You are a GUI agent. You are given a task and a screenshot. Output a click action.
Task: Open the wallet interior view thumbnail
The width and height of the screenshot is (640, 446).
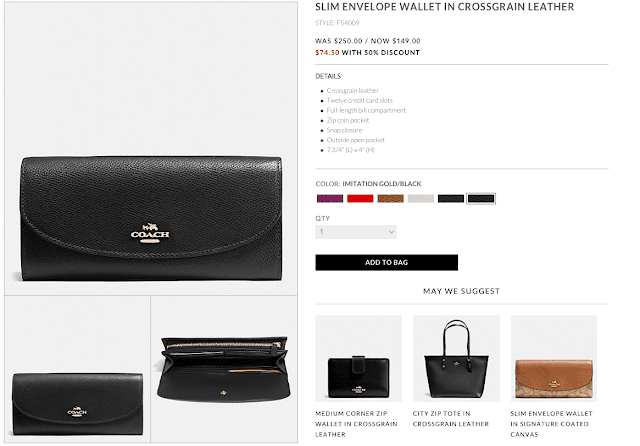224,369
